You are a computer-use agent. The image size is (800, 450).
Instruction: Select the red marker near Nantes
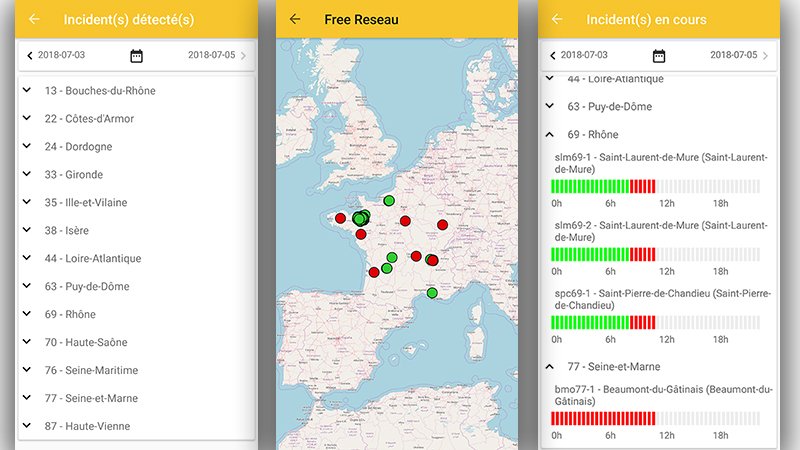point(361,234)
